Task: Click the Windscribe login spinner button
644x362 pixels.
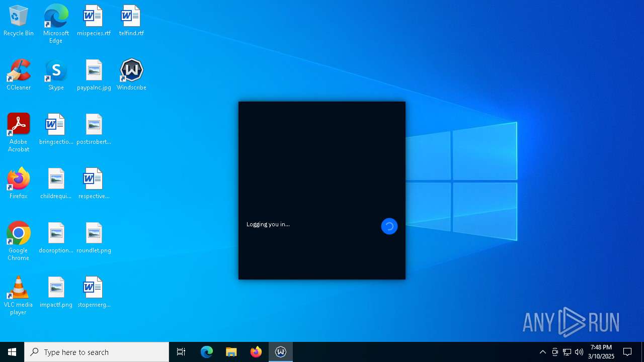Action: [x=389, y=226]
